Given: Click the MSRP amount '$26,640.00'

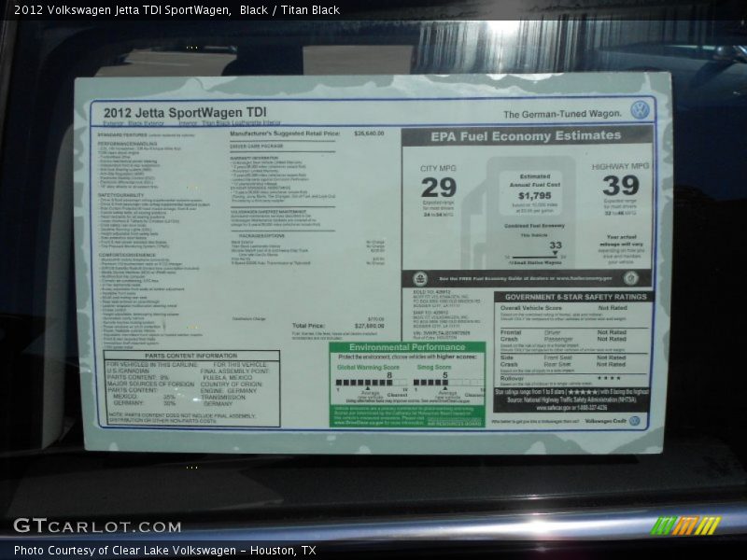Looking at the screenshot, I should [369, 133].
